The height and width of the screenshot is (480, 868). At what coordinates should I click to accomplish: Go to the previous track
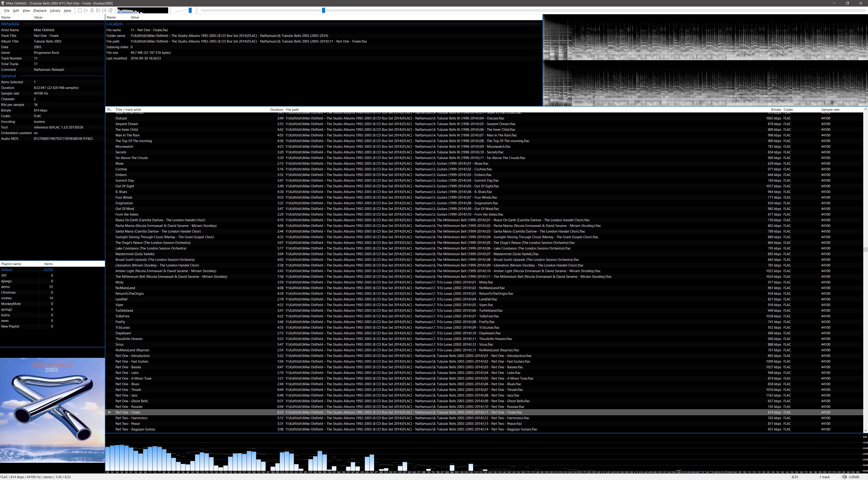(98, 10)
